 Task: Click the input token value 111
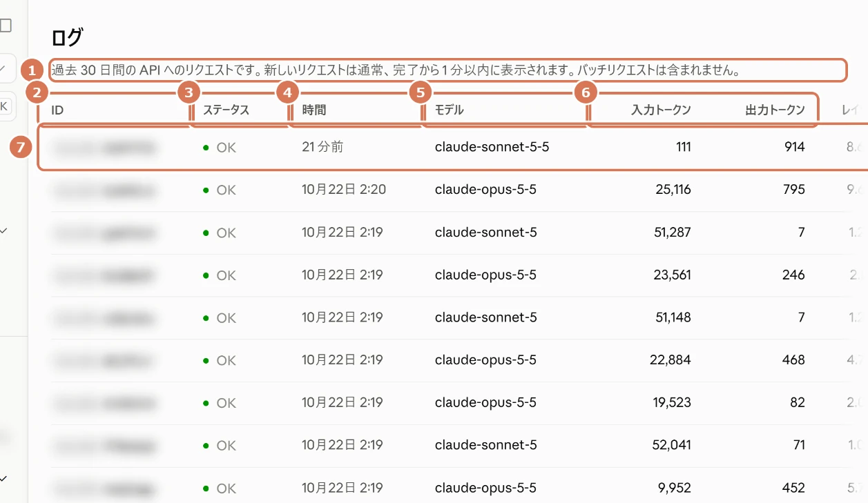coord(683,147)
